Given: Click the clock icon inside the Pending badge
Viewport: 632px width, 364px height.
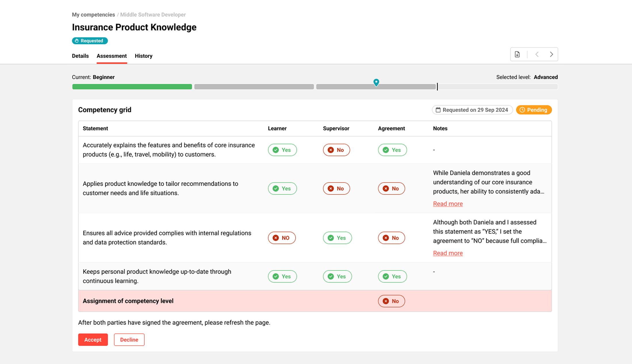Looking at the screenshot, I should pos(522,110).
